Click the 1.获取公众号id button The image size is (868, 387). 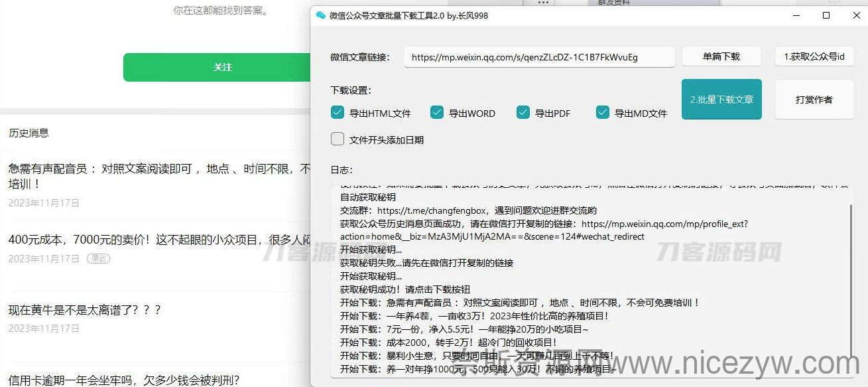[814, 56]
